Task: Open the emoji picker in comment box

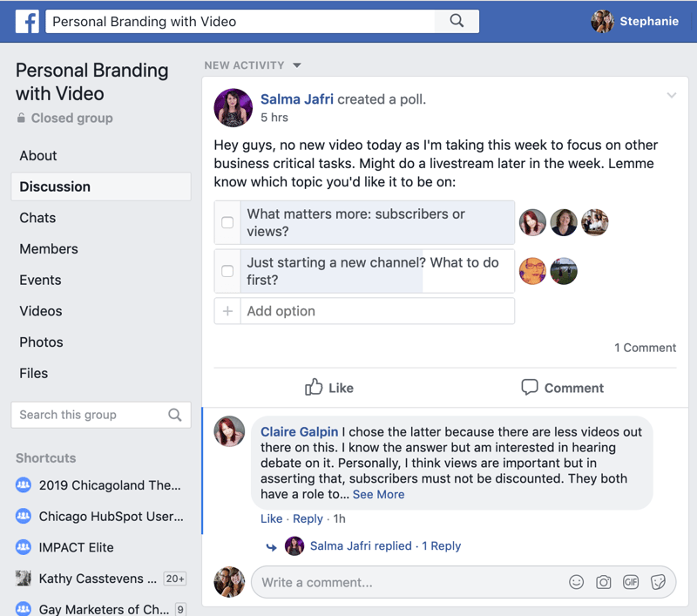Action: tap(576, 582)
